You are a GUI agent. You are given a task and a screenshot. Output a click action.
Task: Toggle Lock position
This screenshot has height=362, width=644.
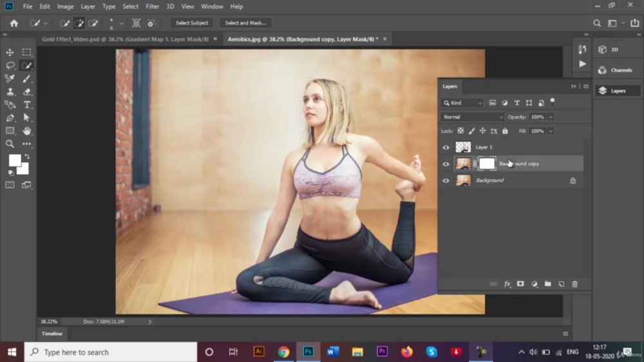[482, 131]
